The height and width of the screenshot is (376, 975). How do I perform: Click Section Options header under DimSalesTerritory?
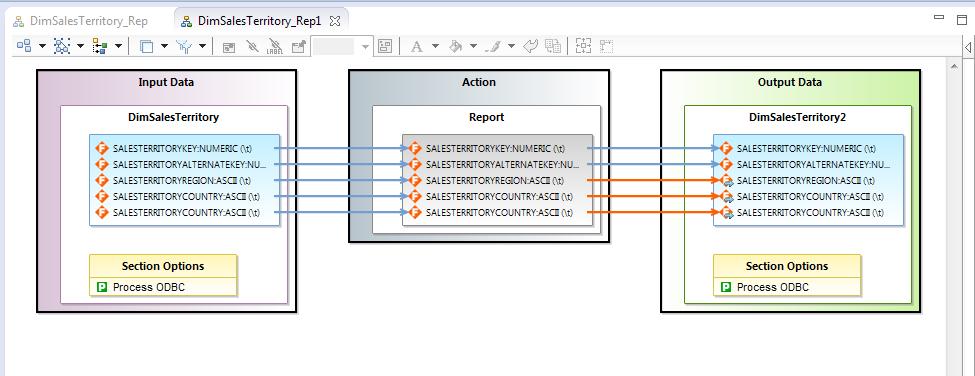[163, 266]
